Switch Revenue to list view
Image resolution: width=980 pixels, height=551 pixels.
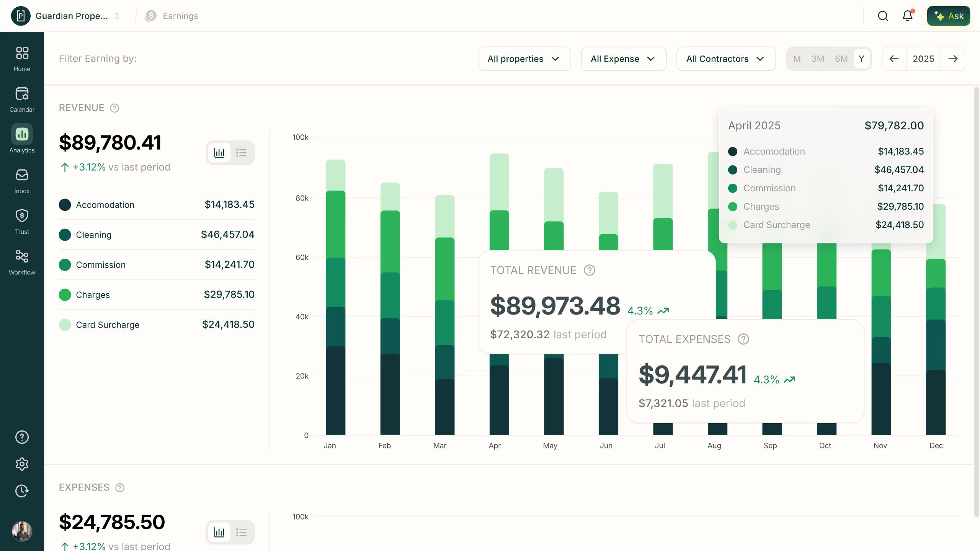[x=241, y=153]
